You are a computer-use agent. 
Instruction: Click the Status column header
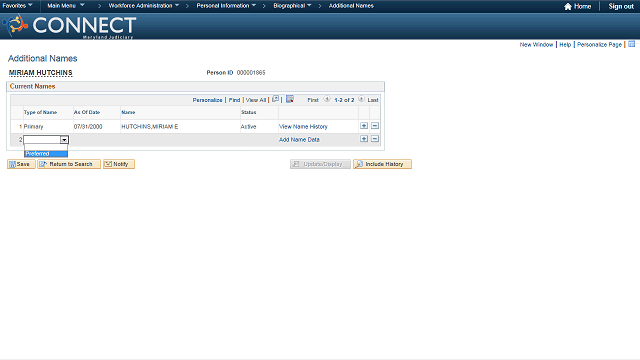click(x=249, y=112)
